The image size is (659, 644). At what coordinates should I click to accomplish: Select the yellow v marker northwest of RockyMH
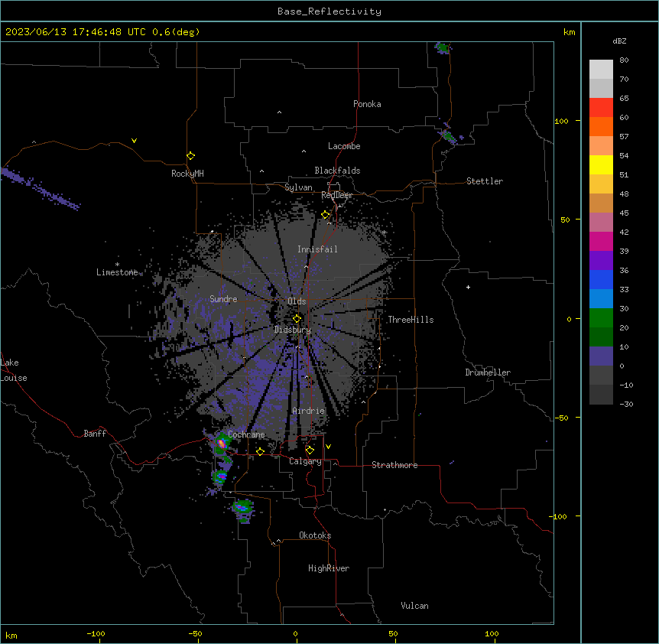point(134,141)
